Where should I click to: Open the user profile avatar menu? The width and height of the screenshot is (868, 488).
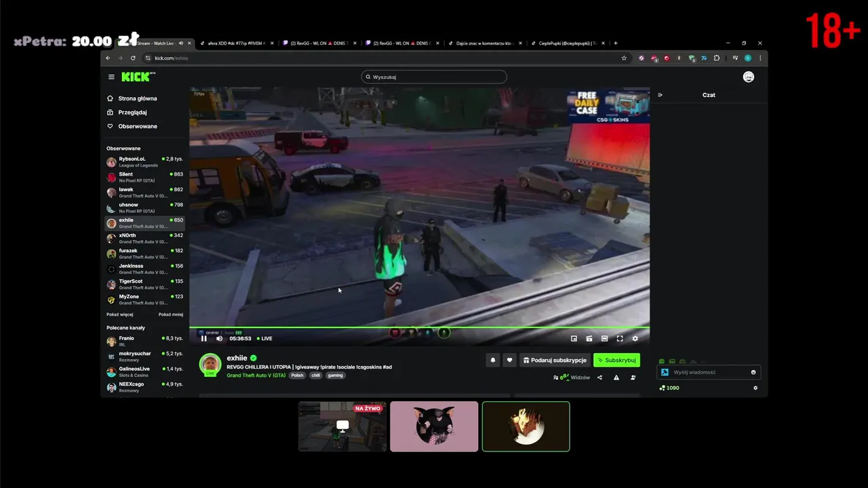[749, 77]
